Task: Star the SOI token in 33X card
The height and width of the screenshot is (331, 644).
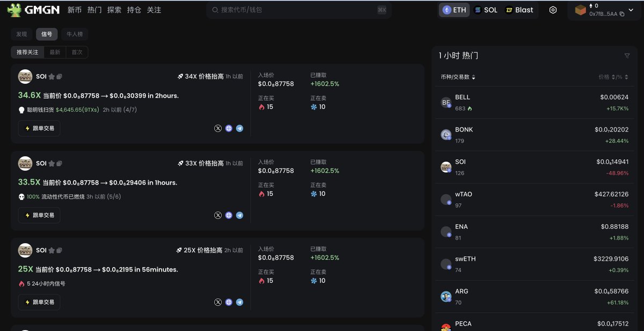Action: [52, 164]
